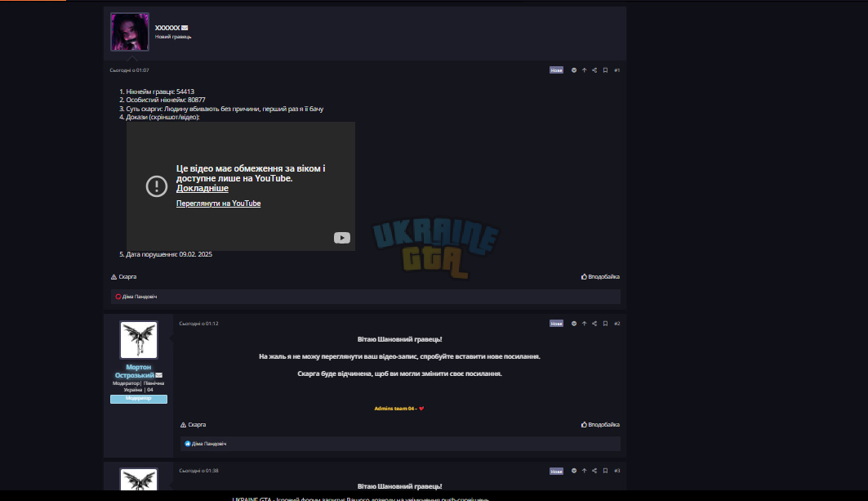Viewport: 868px width, 501px height.
Task: Open the dropdown circle icon on post #3
Action: pos(573,471)
